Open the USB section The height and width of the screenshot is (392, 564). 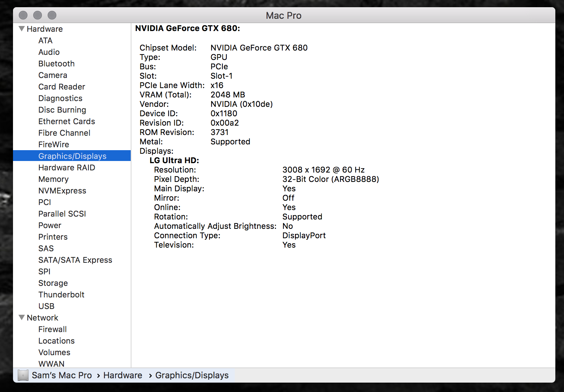[x=47, y=306]
